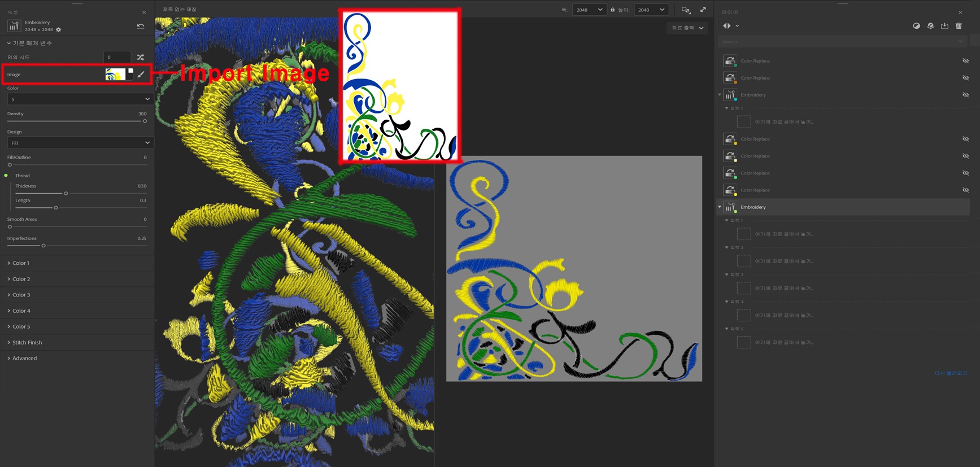Click the drop slot under 입력 2
Viewport: 980px width, 467px height.
pyautogui.click(x=744, y=261)
